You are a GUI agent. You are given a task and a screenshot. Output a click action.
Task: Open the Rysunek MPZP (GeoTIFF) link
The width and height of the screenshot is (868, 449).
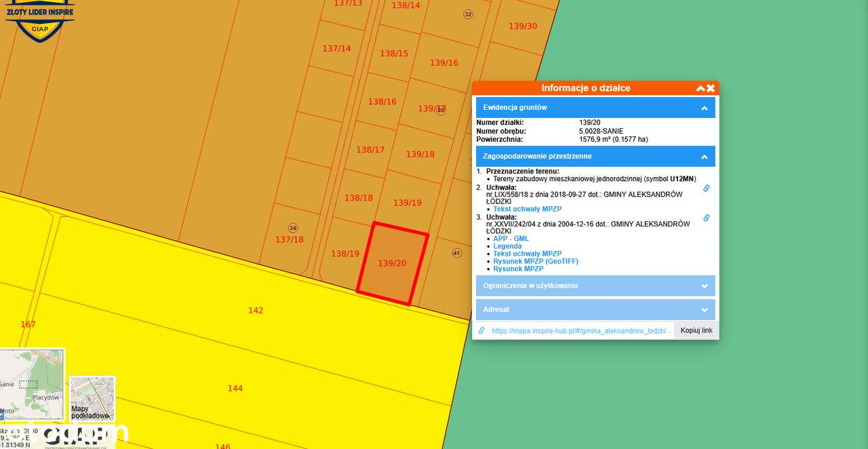[x=536, y=261]
